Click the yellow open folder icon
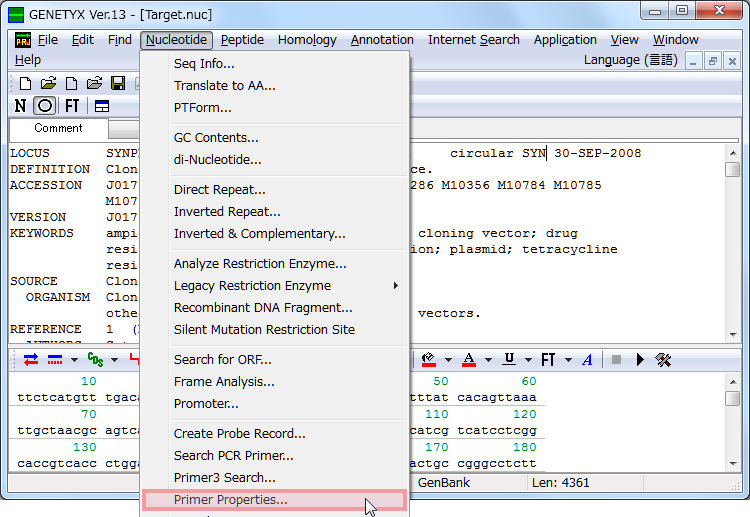This screenshot has height=517, width=750. (48, 84)
